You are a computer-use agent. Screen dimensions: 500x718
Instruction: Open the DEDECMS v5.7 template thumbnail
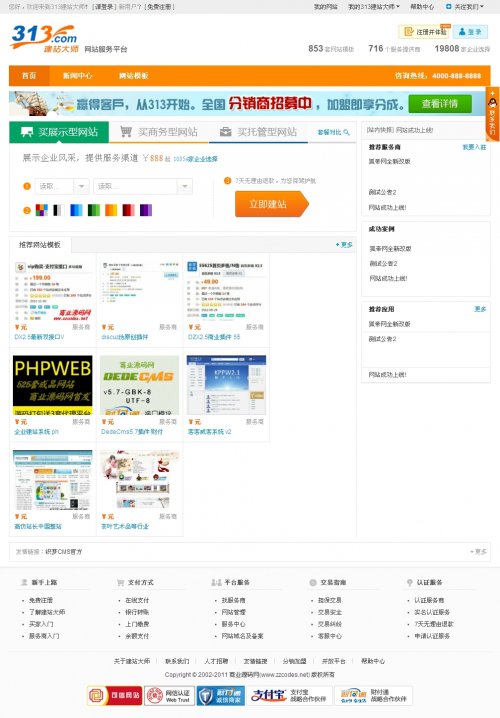pos(139,385)
